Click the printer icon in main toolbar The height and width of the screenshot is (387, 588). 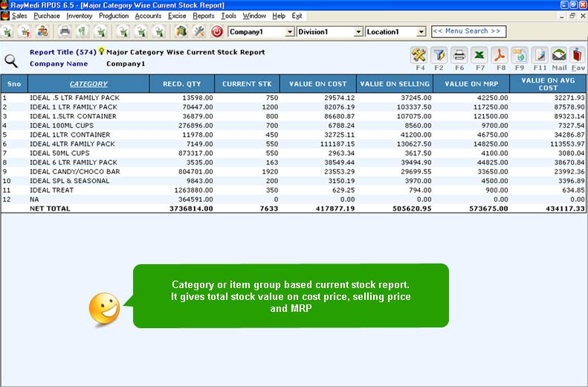(65, 31)
